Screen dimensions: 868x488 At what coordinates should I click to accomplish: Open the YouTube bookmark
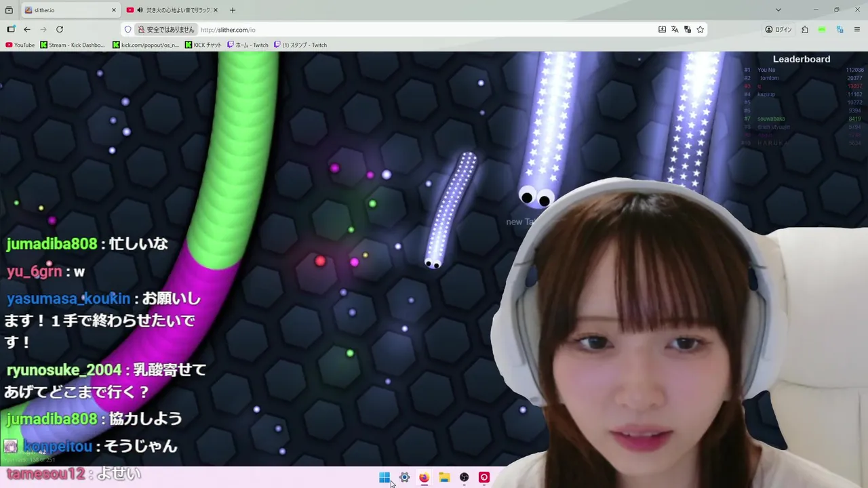[x=20, y=45]
